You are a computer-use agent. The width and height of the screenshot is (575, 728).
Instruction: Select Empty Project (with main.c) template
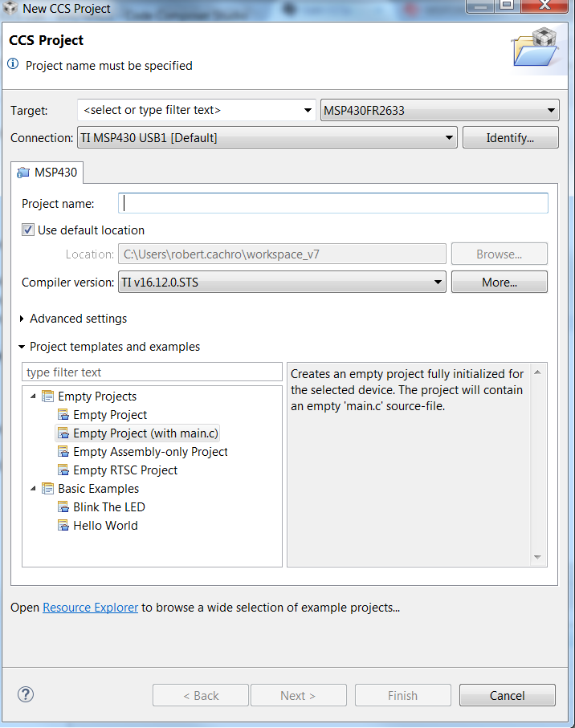click(145, 433)
